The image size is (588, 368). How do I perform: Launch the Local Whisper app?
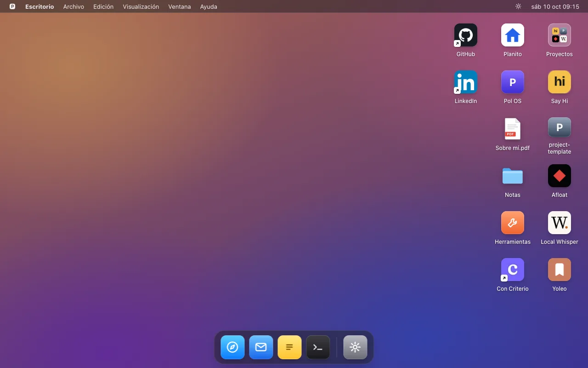(560, 223)
